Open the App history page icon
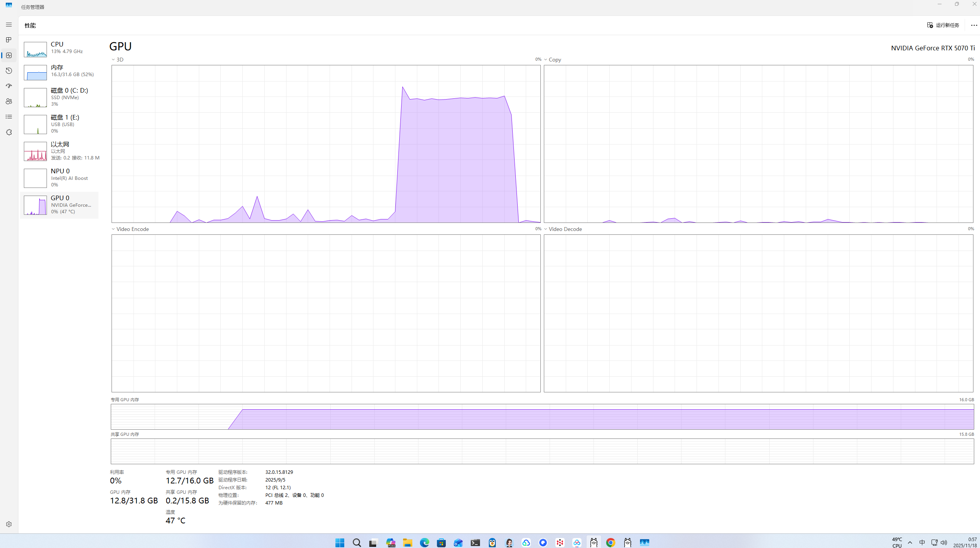 click(9, 71)
